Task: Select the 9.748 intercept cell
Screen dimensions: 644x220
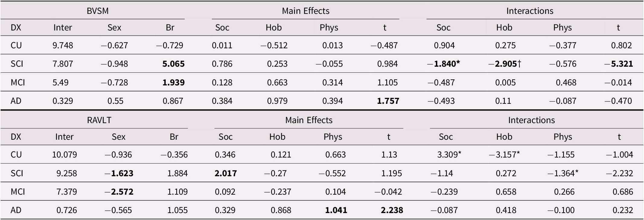Action: coord(63,46)
